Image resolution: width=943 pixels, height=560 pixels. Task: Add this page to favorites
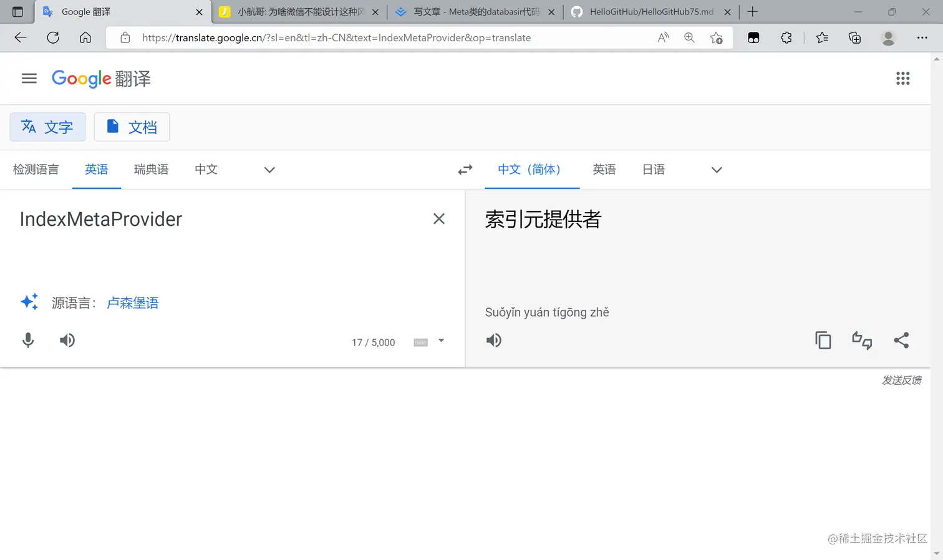[x=717, y=37]
